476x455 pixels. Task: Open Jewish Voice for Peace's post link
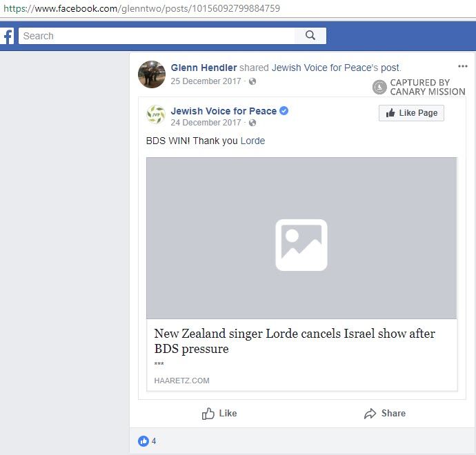(335, 68)
